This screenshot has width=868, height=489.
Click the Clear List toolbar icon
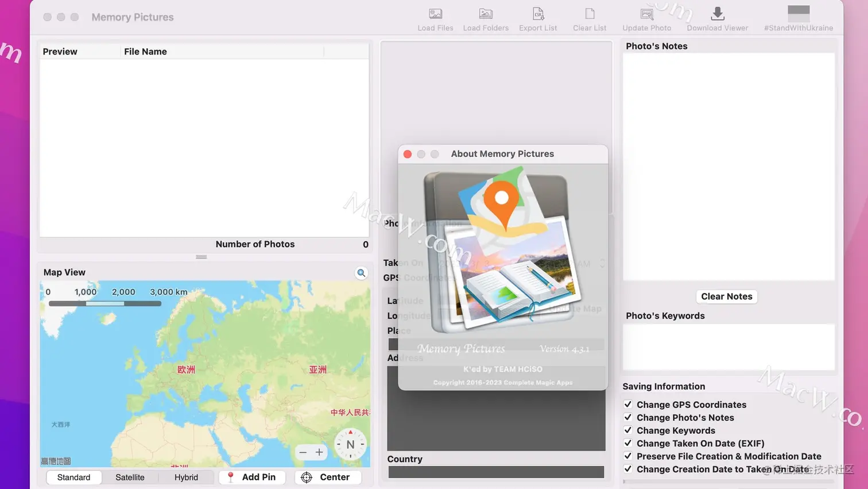pyautogui.click(x=590, y=14)
